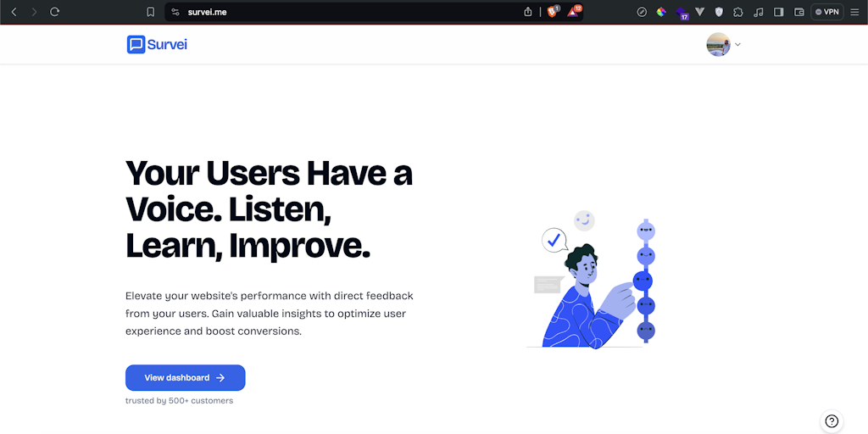Click the Brave Shields lion icon
The height and width of the screenshot is (434, 868).
553,12
